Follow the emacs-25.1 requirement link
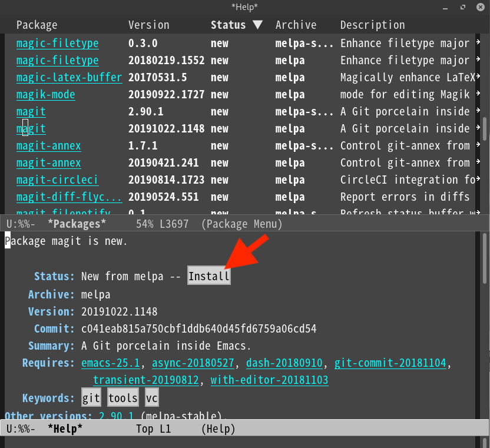 pyautogui.click(x=111, y=363)
